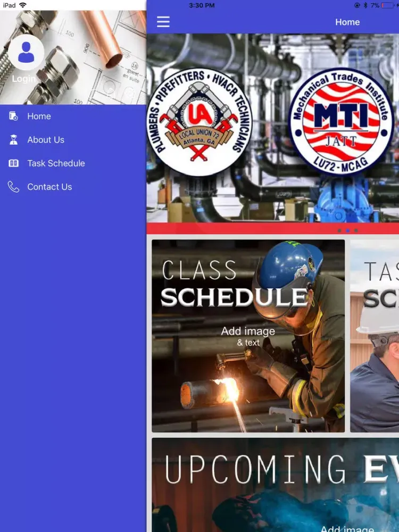Tap the 3:30 PM clock

(x=202, y=5)
